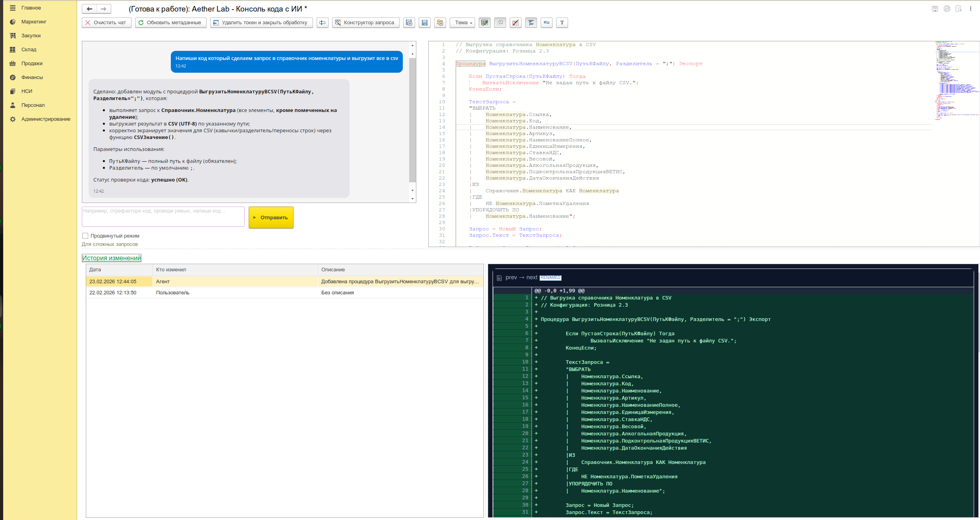
Task: Click the letter T text button
Action: (x=562, y=23)
